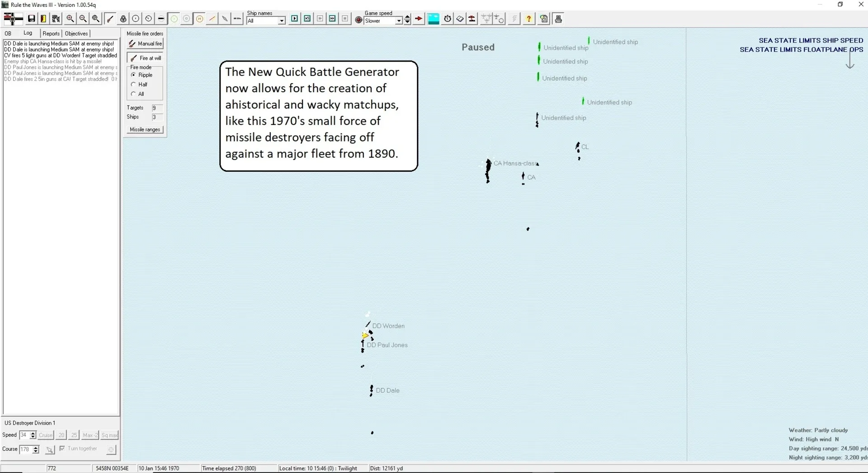Open help with the question mark icon

click(528, 19)
